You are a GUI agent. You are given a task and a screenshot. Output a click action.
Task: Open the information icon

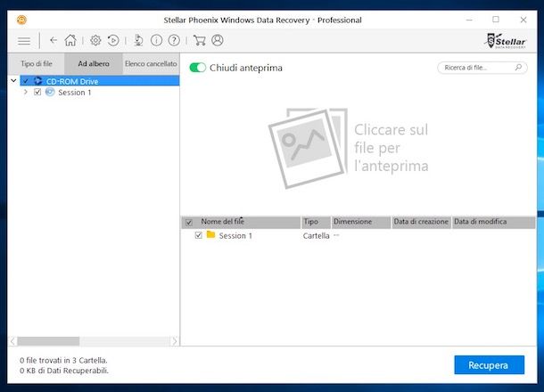[x=156, y=40]
